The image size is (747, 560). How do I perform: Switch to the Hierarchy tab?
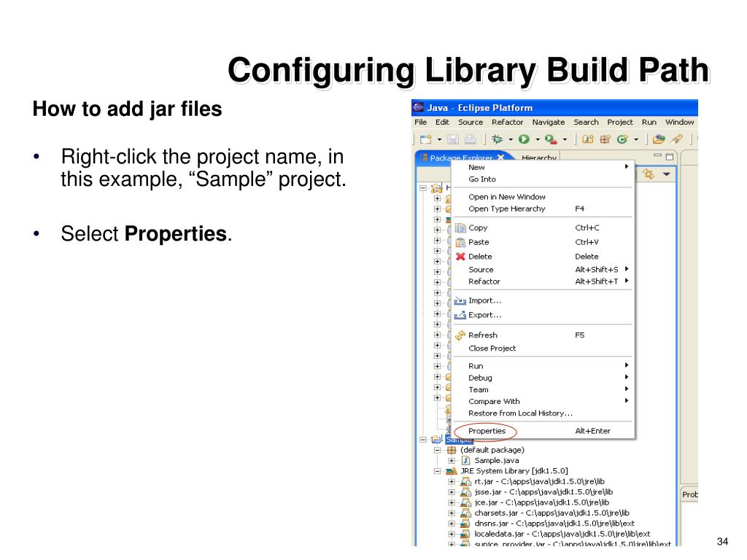point(539,157)
